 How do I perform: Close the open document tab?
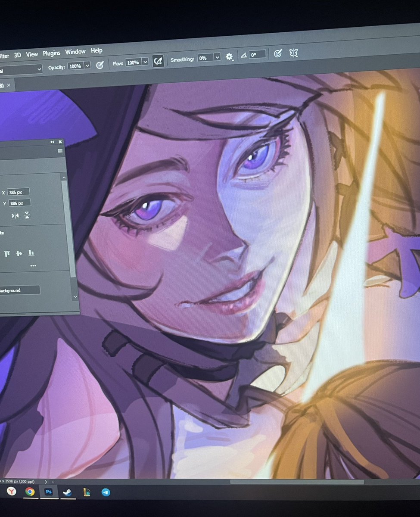click(9, 86)
